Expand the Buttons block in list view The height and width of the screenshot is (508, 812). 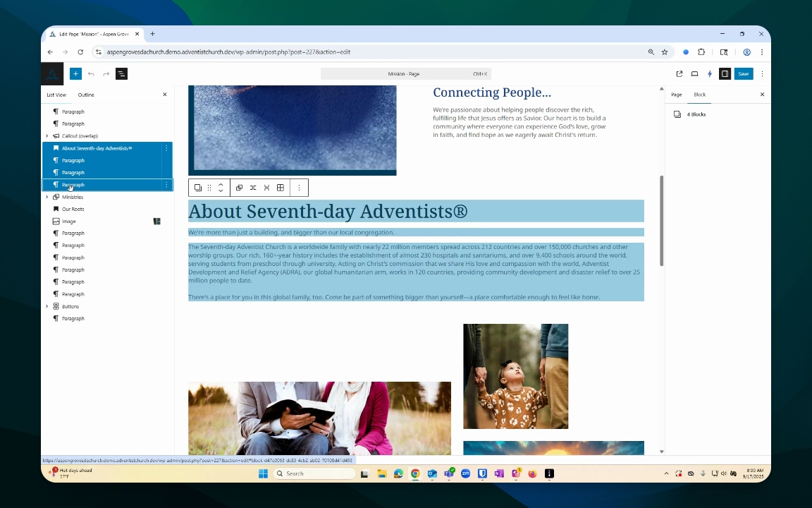[x=47, y=306]
